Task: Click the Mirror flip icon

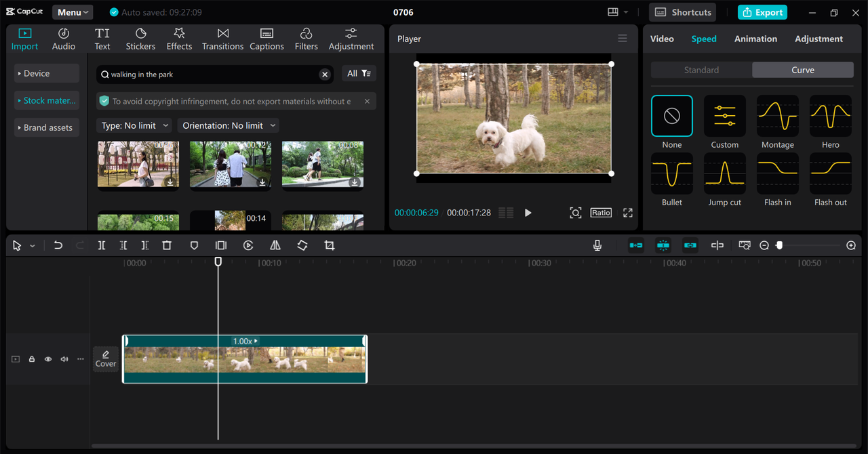Action: (275, 245)
